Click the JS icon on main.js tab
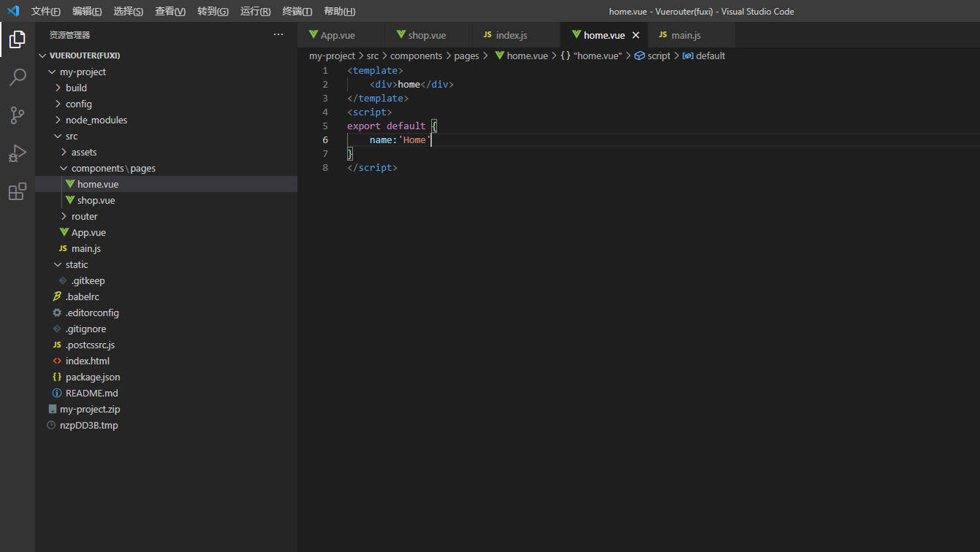Screen dimensions: 980x552 [x=663, y=35]
